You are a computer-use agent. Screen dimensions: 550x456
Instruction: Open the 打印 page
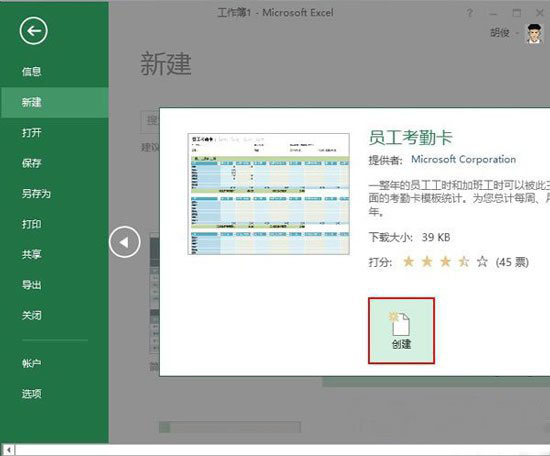[x=32, y=224]
